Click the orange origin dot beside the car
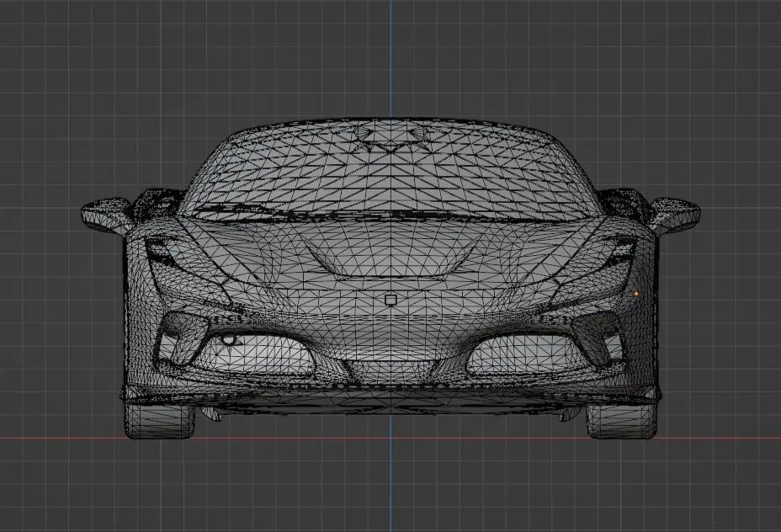781x532 pixels. pyautogui.click(x=636, y=295)
